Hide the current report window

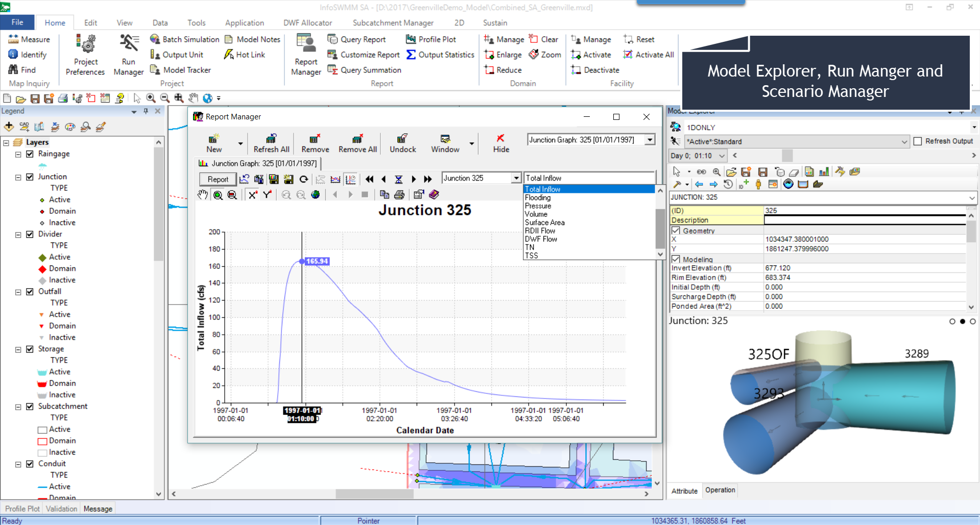coord(500,143)
